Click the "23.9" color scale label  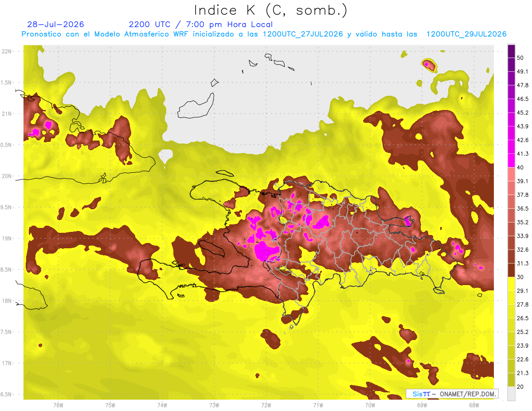[523, 345]
